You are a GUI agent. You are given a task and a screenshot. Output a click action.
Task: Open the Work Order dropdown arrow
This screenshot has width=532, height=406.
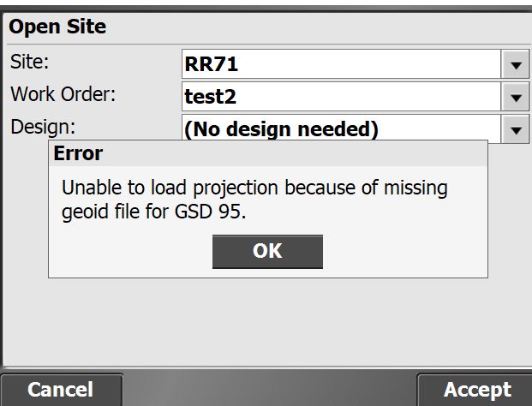coord(515,97)
